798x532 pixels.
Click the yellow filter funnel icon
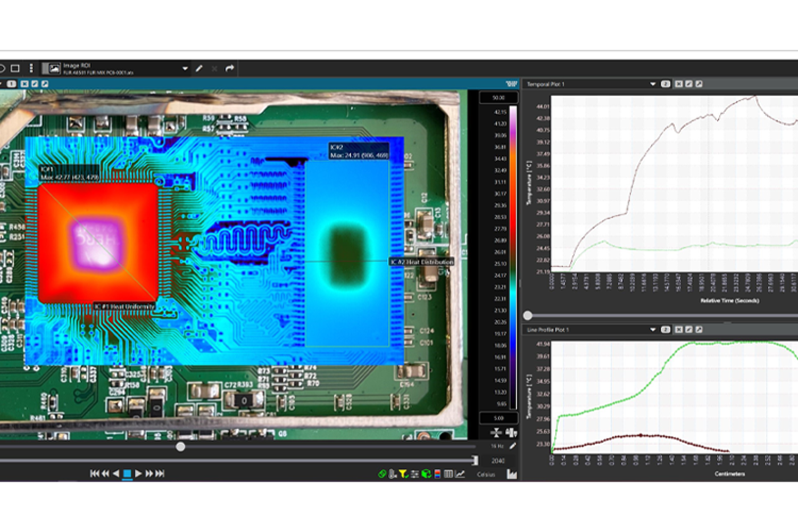[x=403, y=473]
